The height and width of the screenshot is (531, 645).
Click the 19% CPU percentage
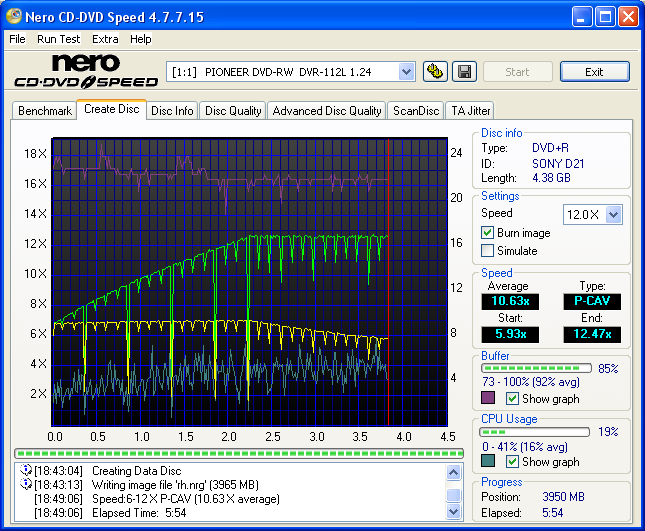click(x=608, y=432)
